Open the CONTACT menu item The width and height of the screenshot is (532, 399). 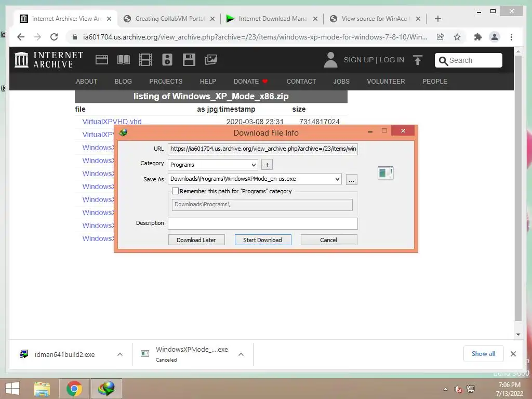tap(301, 82)
